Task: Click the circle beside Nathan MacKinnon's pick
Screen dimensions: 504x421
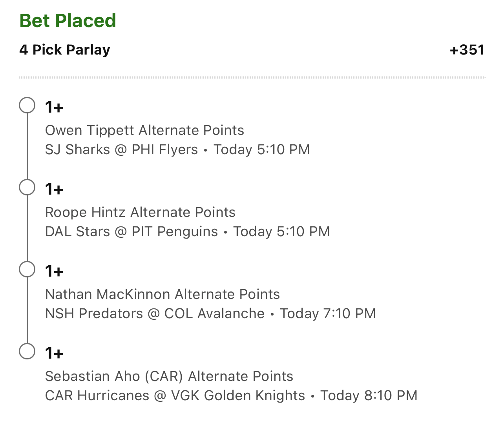Action: (x=27, y=269)
